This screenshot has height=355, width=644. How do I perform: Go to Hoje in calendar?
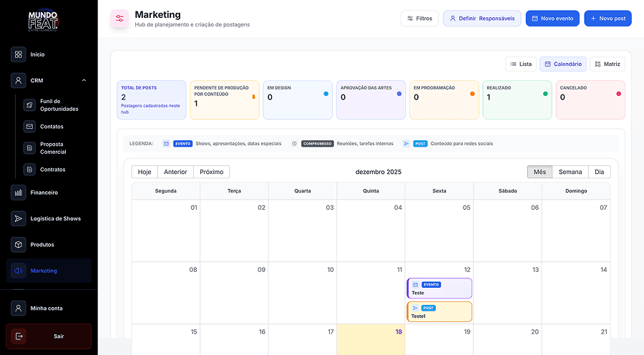tap(145, 172)
